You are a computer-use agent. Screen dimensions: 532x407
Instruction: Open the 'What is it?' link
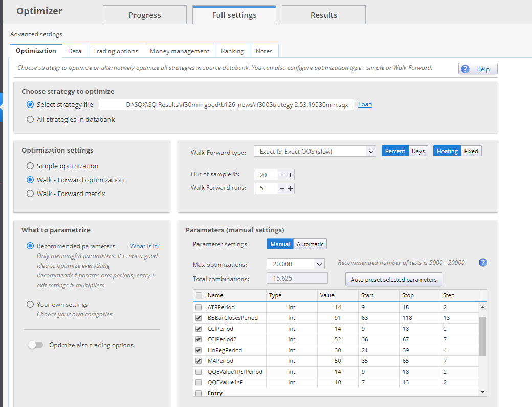145,246
